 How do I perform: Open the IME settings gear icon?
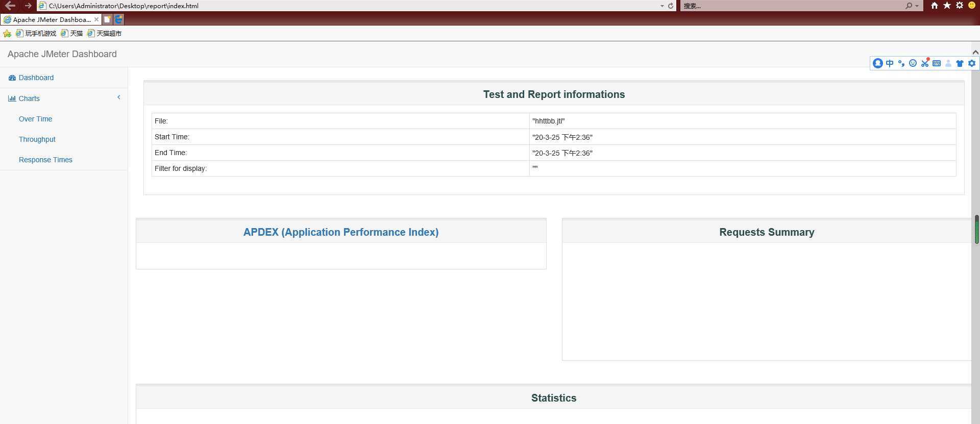pyautogui.click(x=972, y=63)
